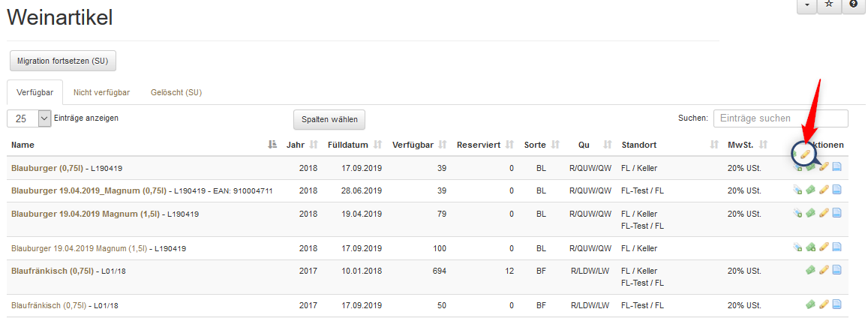The width and height of the screenshot is (868, 318).
Task: Click the blue document icon in first Blauburger row
Action: pos(836,167)
